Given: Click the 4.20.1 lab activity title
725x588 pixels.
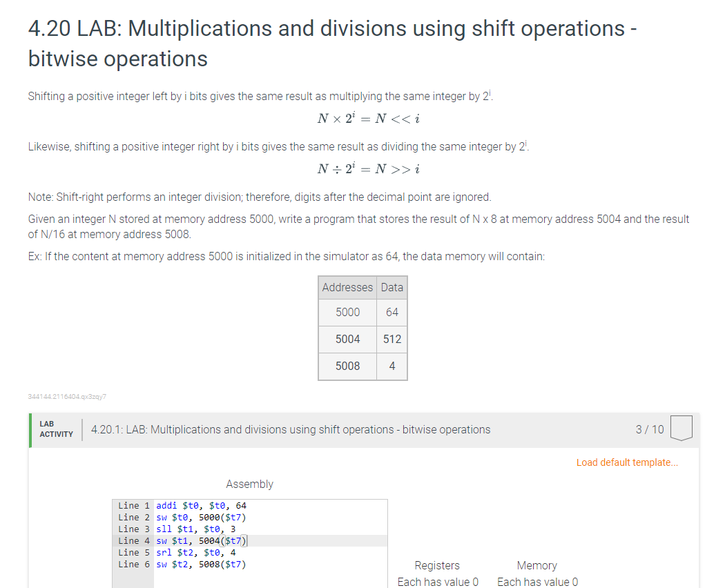Looking at the screenshot, I should point(290,429).
